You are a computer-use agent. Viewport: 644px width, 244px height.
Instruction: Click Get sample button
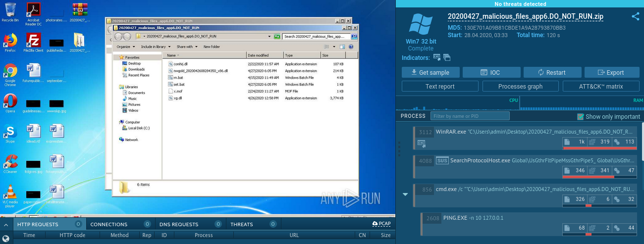[430, 72]
